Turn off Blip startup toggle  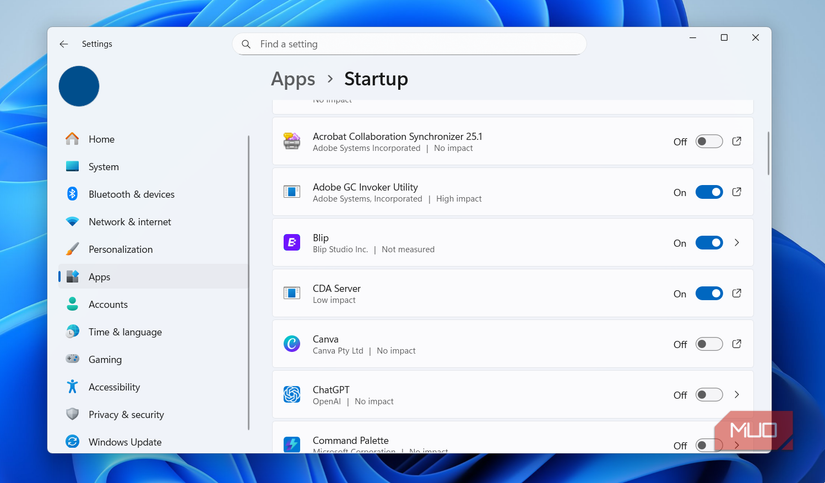pyautogui.click(x=709, y=243)
